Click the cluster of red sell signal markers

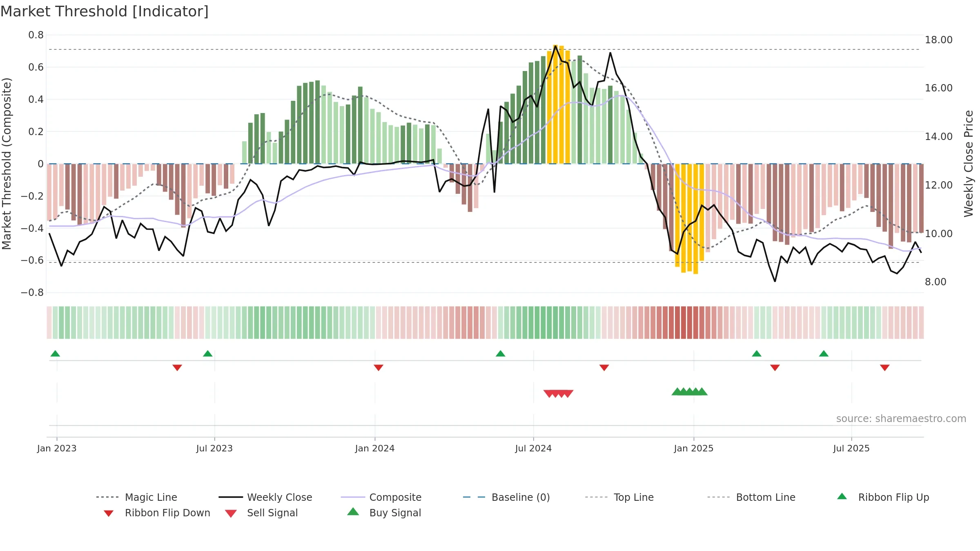point(558,393)
